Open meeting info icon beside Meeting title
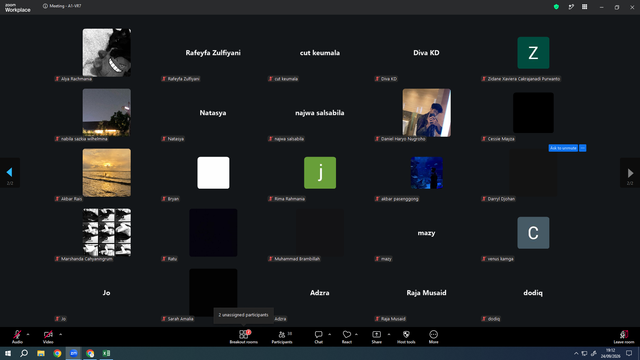Screen dimensions: 640x360 pyautogui.click(x=45, y=6)
